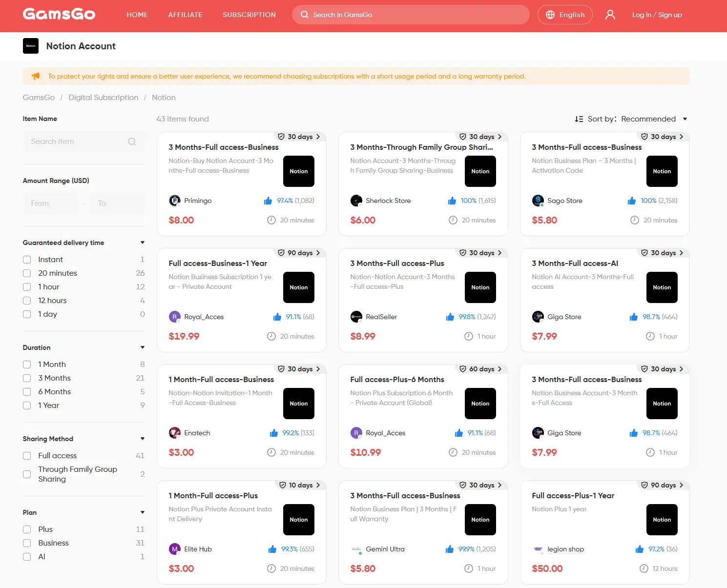Open 3 Months-Full access-AI listing title
Screen dimensions: 727x588
click(x=575, y=264)
